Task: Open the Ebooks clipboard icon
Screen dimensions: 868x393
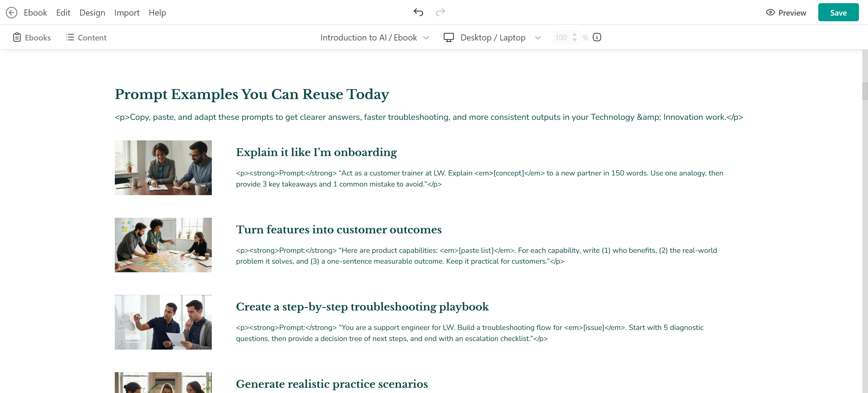Action: point(17,37)
